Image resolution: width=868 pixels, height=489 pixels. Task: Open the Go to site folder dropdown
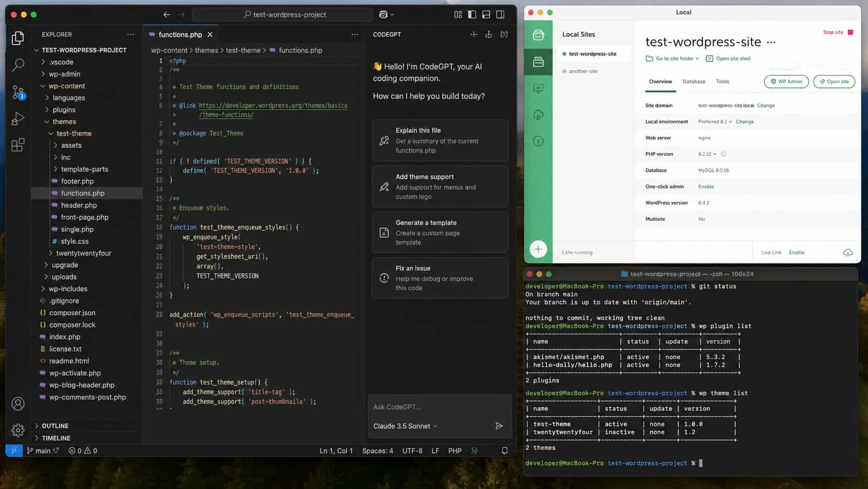point(672,59)
